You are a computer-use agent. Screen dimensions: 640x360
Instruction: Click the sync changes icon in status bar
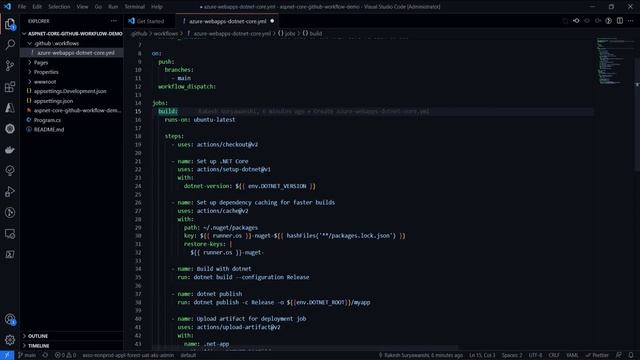45,356
